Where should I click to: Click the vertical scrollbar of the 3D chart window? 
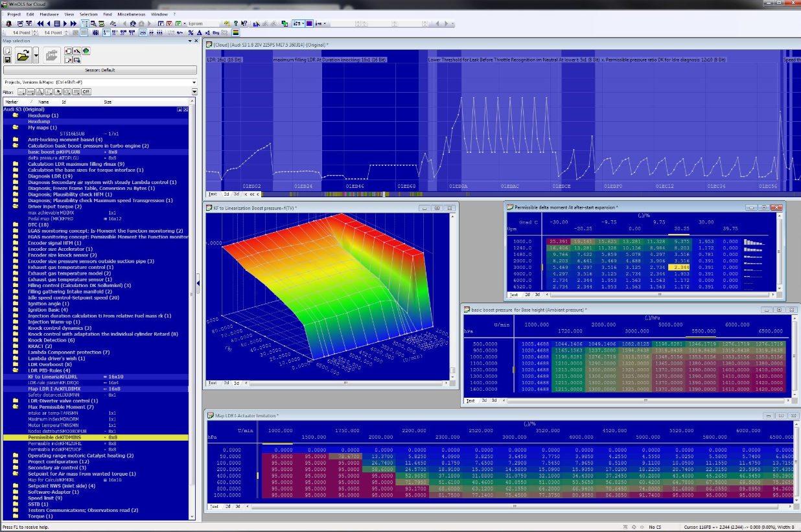point(452,296)
